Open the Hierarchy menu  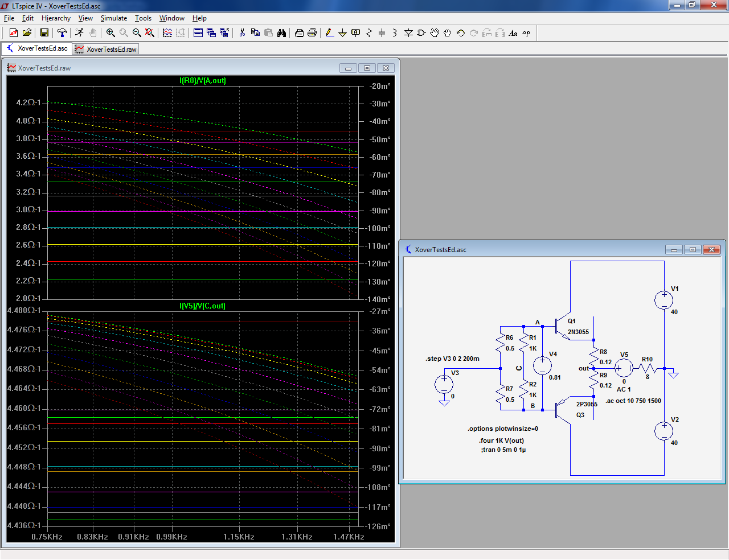point(56,18)
